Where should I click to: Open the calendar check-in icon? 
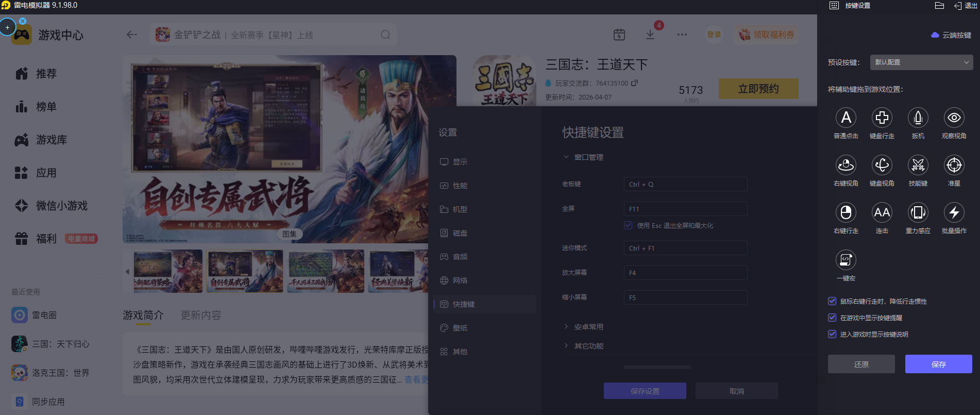tap(619, 35)
